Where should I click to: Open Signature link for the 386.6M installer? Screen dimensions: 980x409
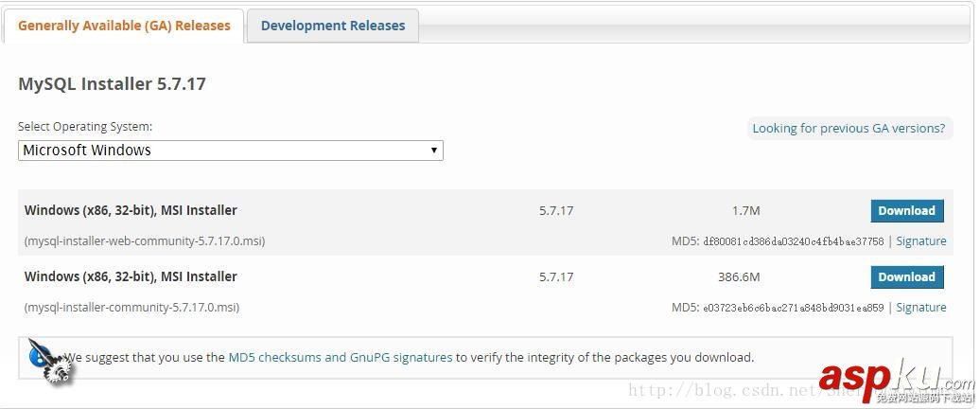click(x=920, y=308)
